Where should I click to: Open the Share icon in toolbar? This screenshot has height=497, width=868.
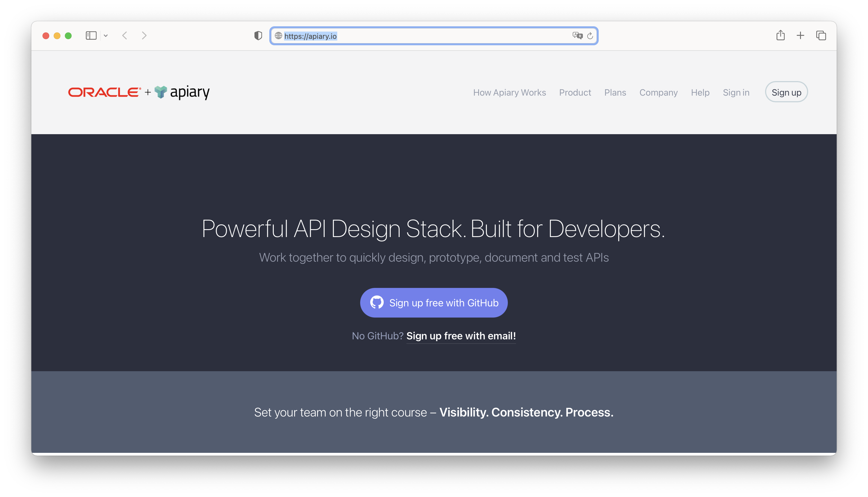(780, 35)
